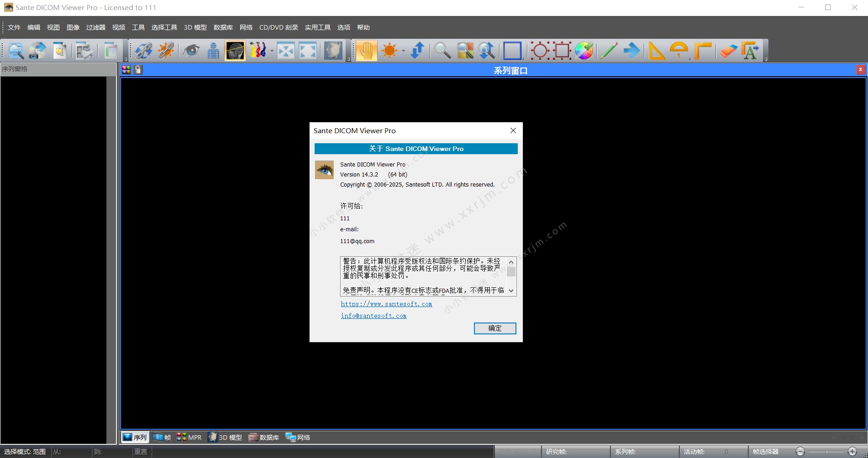868x458 pixels.
Task: Activate the eraser tool
Action: pyautogui.click(x=728, y=51)
